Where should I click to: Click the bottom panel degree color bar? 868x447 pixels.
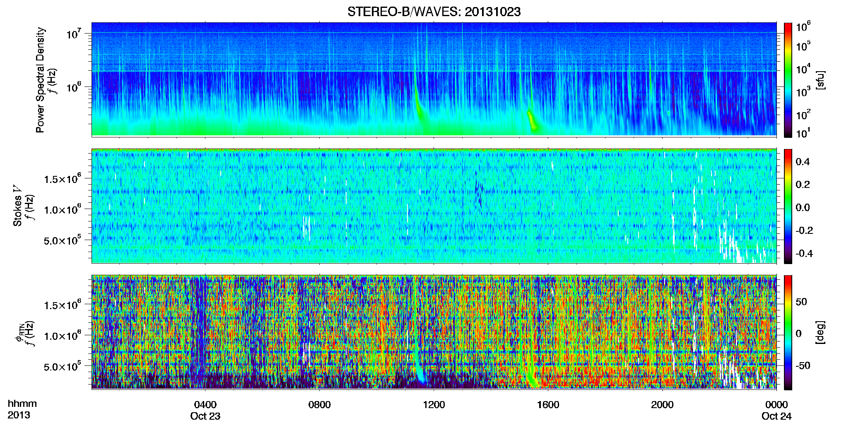(x=788, y=332)
